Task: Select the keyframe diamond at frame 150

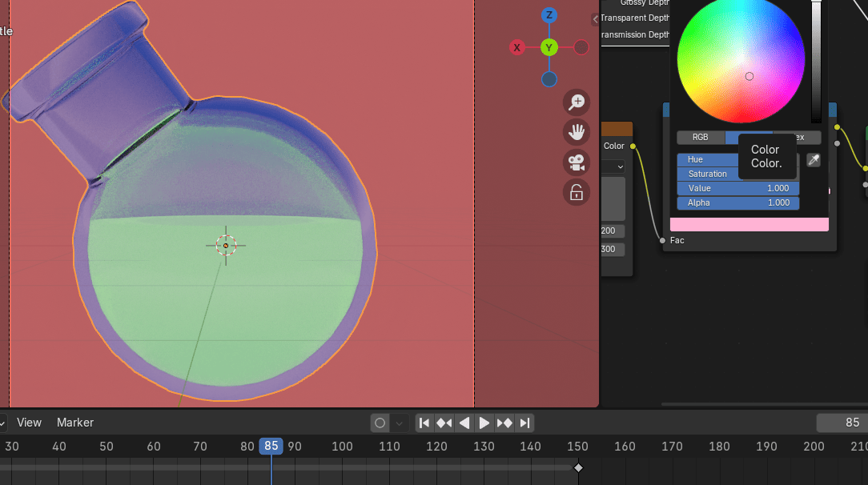Action: coord(578,467)
